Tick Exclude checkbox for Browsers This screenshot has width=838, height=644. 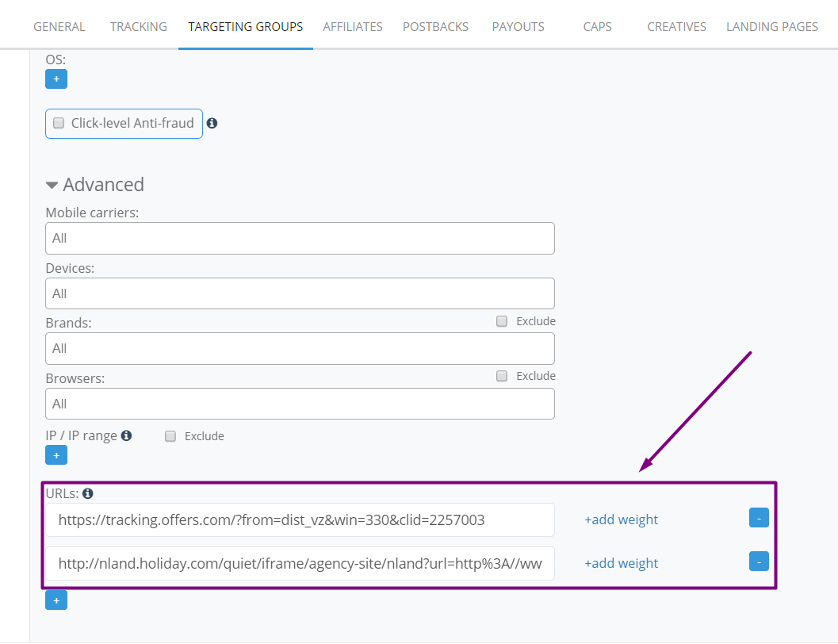[x=501, y=376]
